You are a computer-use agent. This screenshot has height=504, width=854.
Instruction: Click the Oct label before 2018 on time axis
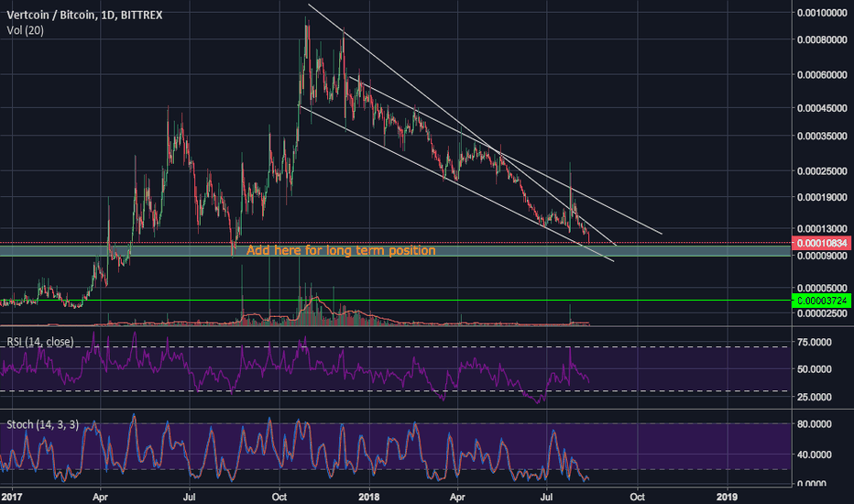279,497
